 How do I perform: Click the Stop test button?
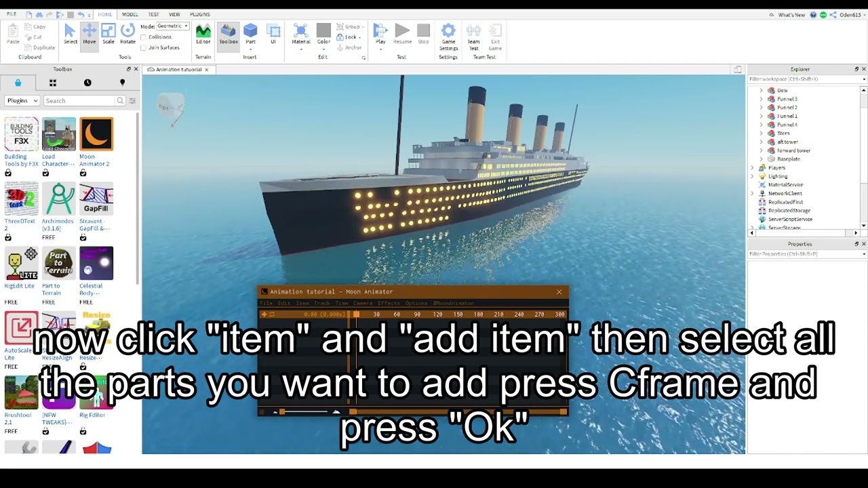[x=423, y=34]
